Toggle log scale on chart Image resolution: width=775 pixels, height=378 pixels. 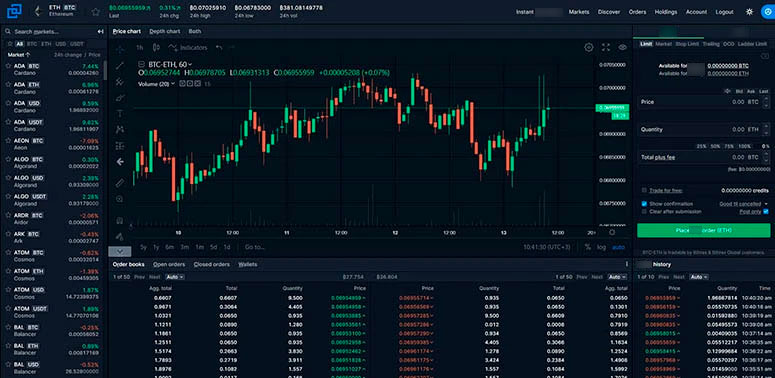pos(601,247)
